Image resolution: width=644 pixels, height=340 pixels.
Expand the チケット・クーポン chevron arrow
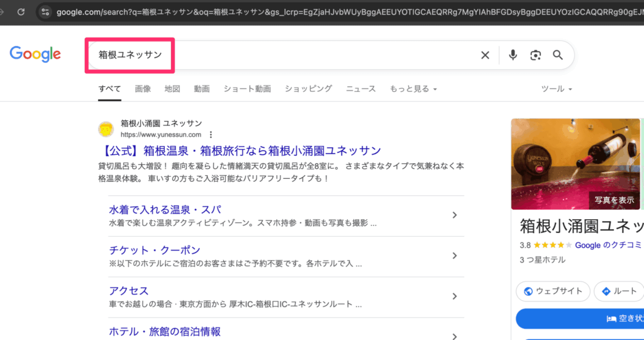[x=455, y=256]
